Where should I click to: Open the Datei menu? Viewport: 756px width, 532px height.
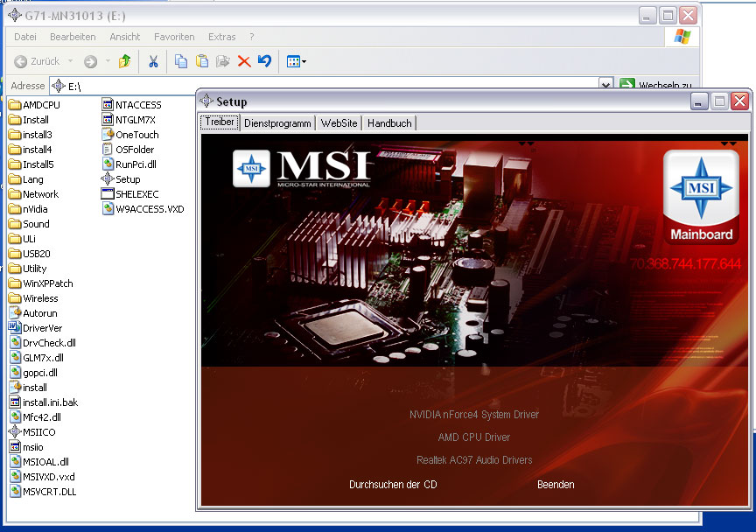[25, 37]
